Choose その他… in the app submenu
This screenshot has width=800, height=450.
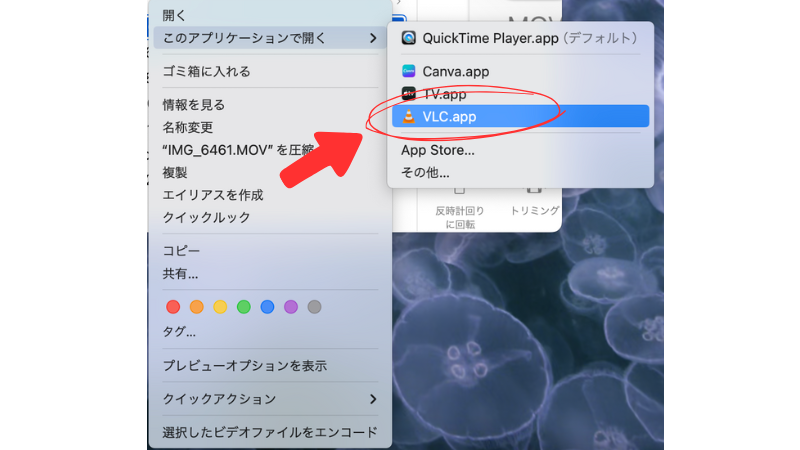(x=520, y=172)
